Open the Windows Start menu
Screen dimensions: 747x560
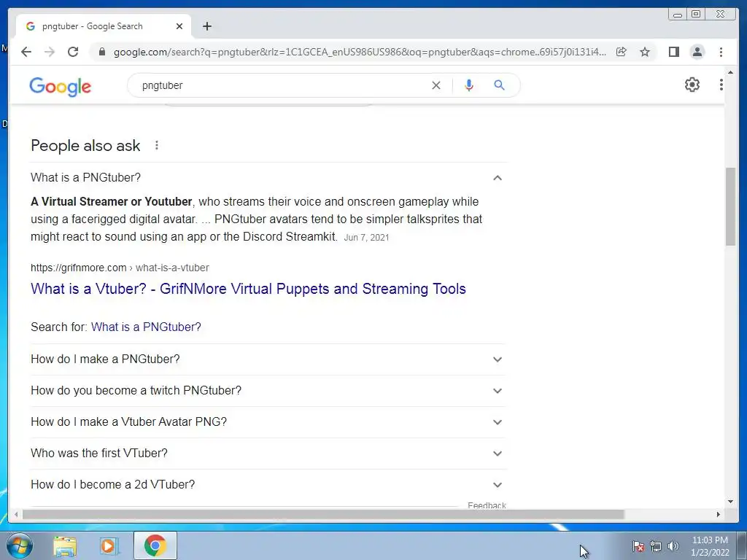point(19,545)
